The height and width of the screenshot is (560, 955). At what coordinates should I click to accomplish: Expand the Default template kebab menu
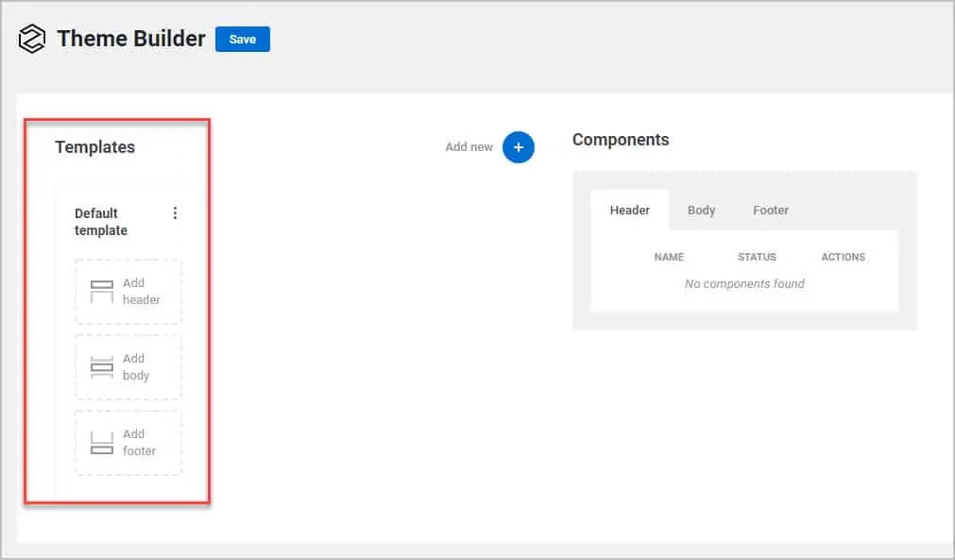point(175,212)
